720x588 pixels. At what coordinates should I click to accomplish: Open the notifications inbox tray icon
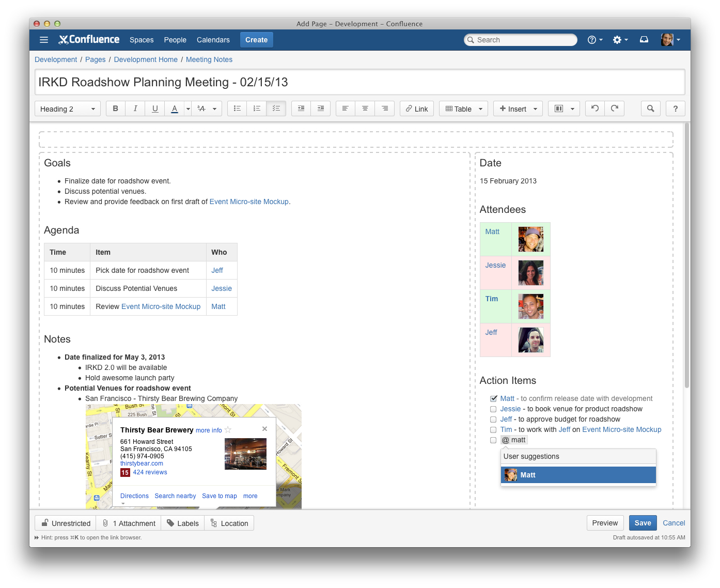644,40
